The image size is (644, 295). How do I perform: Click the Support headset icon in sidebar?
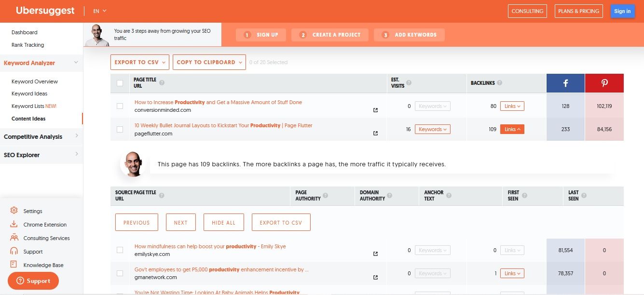pos(14,251)
